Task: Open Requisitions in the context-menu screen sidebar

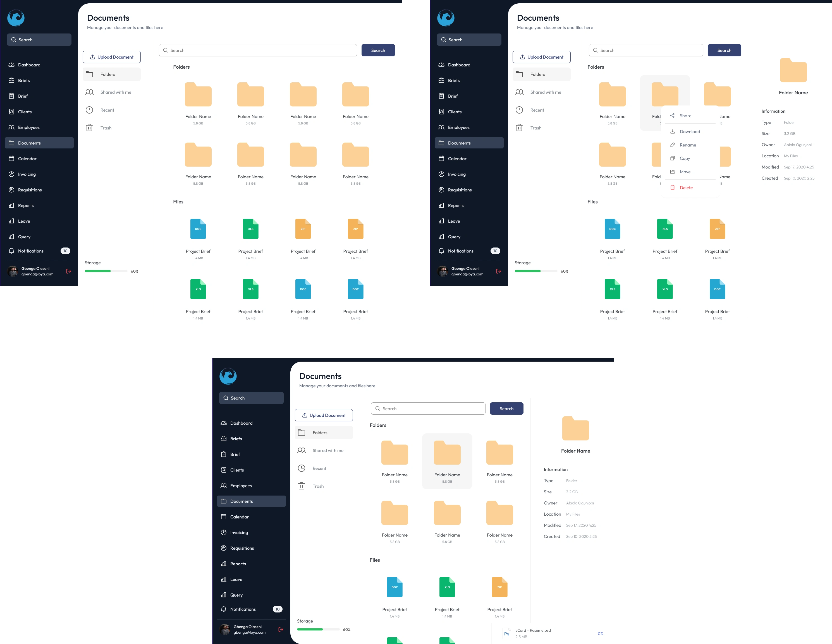Action: click(469, 189)
